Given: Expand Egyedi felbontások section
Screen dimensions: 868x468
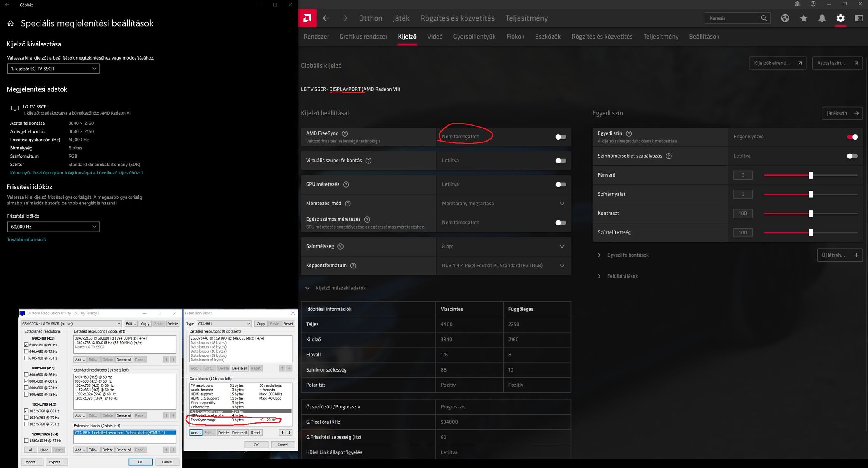Looking at the screenshot, I should [x=599, y=255].
